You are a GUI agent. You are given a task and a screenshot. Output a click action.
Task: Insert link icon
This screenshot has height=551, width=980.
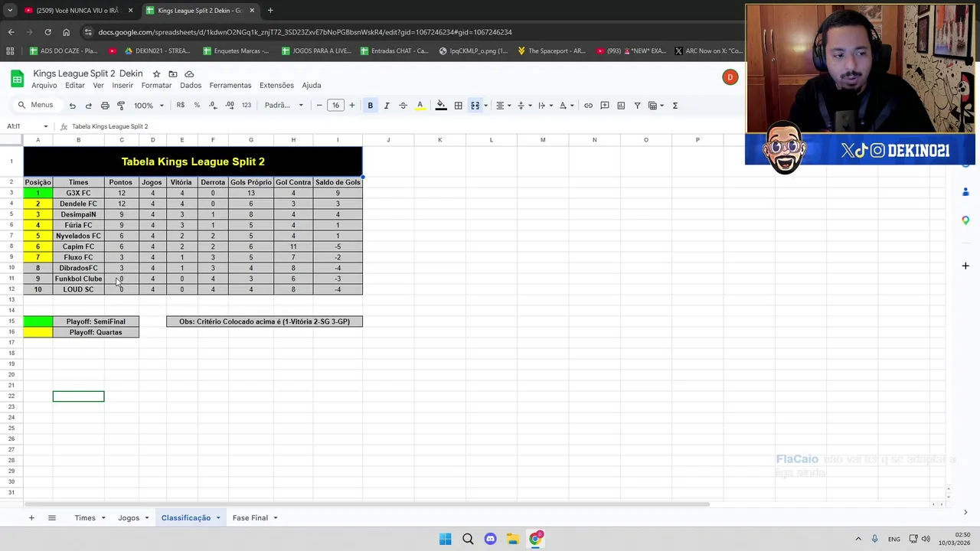pyautogui.click(x=588, y=106)
